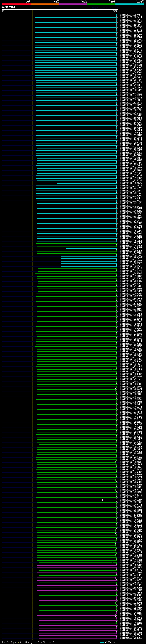The image size is (146, 644).
Task: Select label UniRef100_A3BMZ8
Action: (131, 266)
